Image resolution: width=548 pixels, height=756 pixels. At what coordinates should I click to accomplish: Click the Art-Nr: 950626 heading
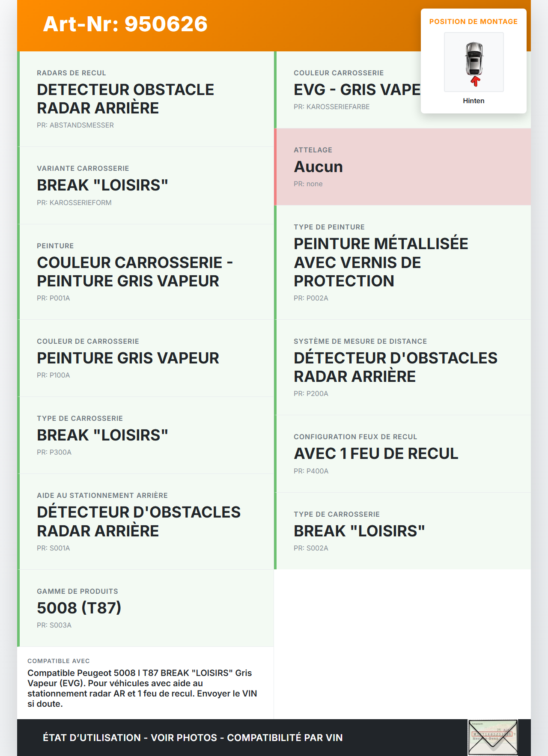(x=125, y=24)
